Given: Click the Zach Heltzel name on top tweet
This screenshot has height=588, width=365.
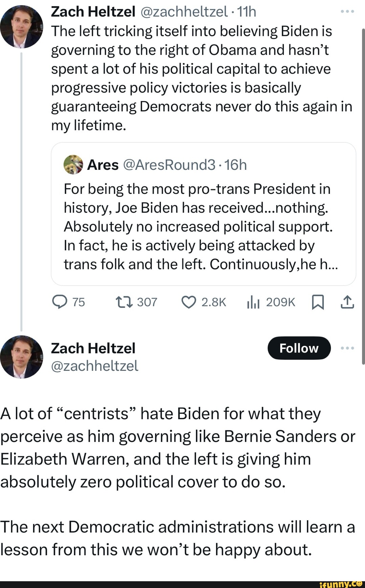Looking at the screenshot, I should (93, 12).
